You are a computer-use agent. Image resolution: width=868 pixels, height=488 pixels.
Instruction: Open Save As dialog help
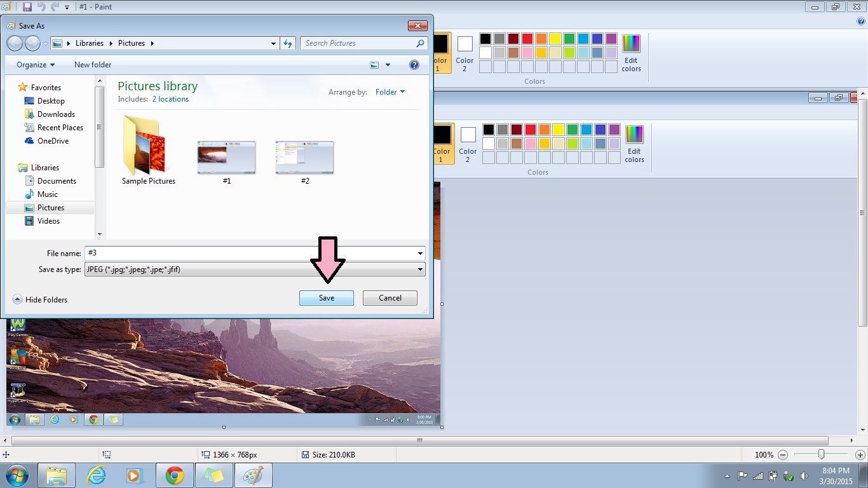click(414, 65)
